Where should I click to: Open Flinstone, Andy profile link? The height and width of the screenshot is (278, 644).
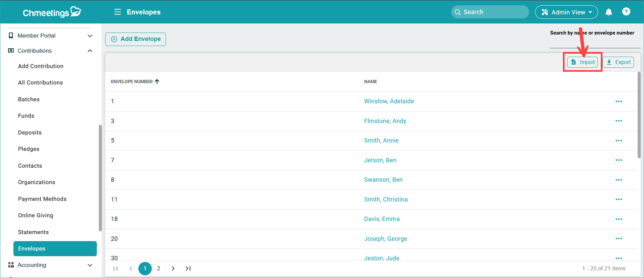385,121
